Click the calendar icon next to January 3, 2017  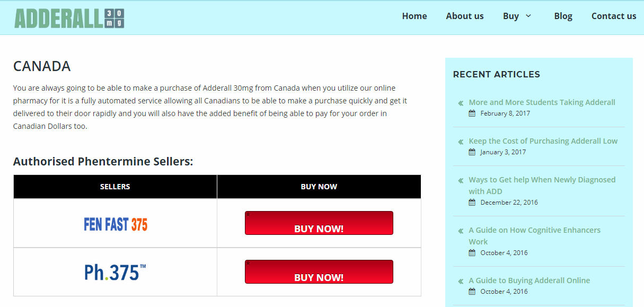[x=472, y=152]
